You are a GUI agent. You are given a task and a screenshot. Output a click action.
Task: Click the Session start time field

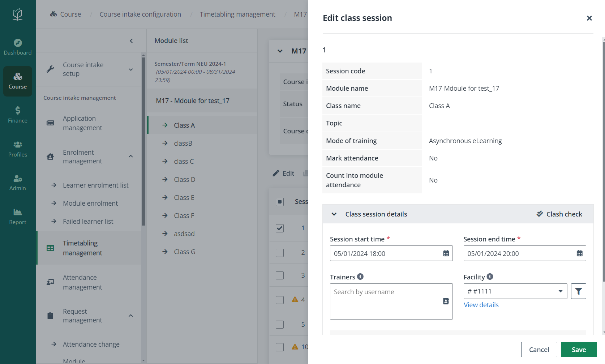click(391, 253)
